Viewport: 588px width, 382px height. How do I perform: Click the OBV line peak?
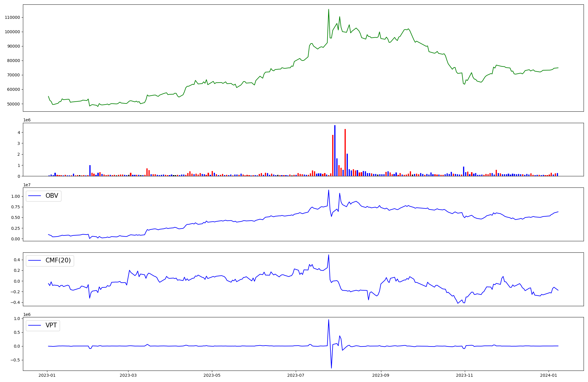click(x=328, y=190)
